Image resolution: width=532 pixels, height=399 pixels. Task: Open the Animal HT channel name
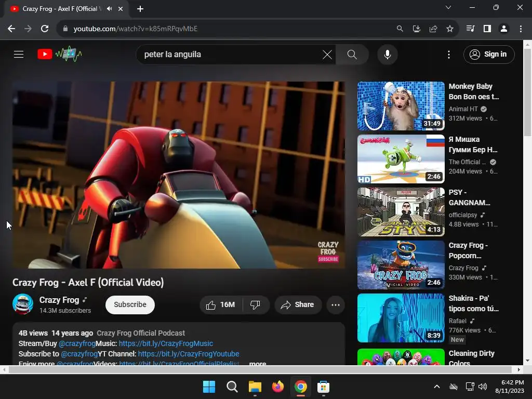[x=463, y=109]
